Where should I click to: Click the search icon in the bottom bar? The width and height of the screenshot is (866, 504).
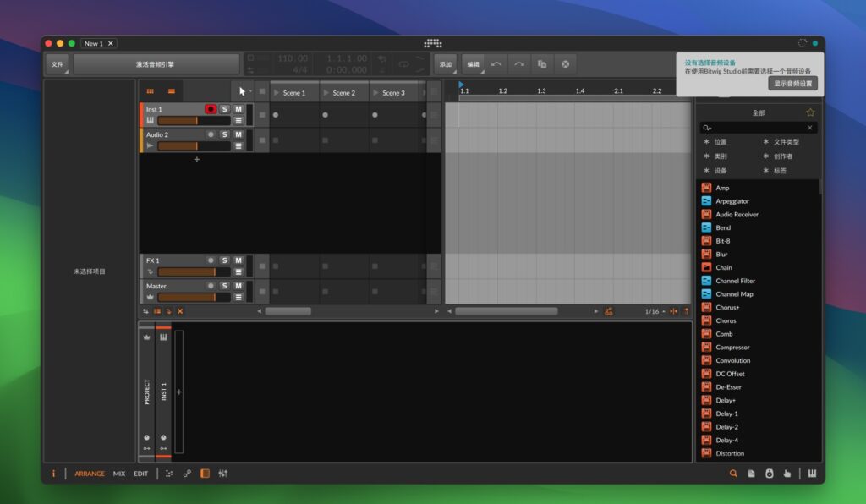coord(732,474)
